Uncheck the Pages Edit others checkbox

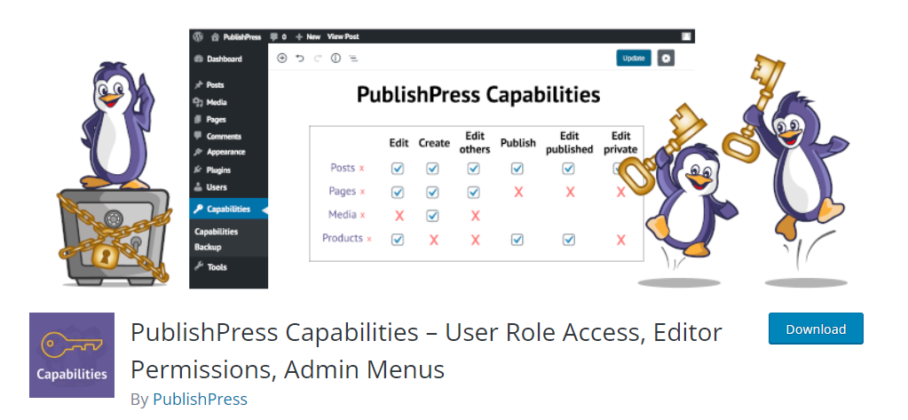474,192
